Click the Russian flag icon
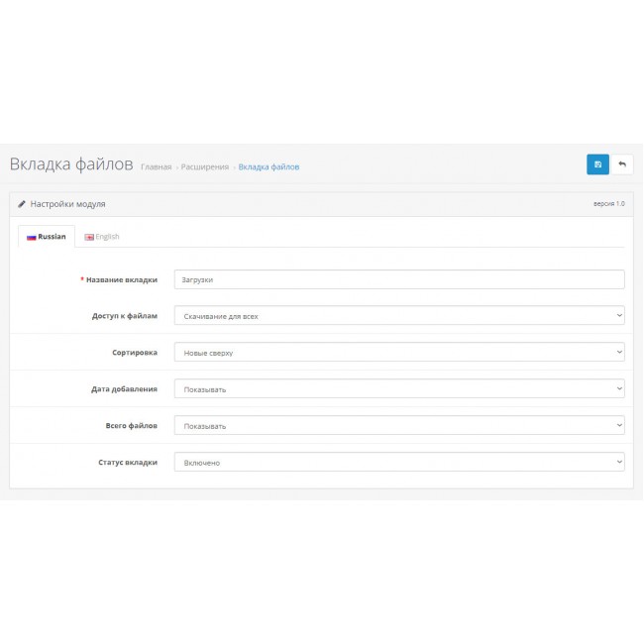Screen dimensions: 644x644 tap(31, 237)
